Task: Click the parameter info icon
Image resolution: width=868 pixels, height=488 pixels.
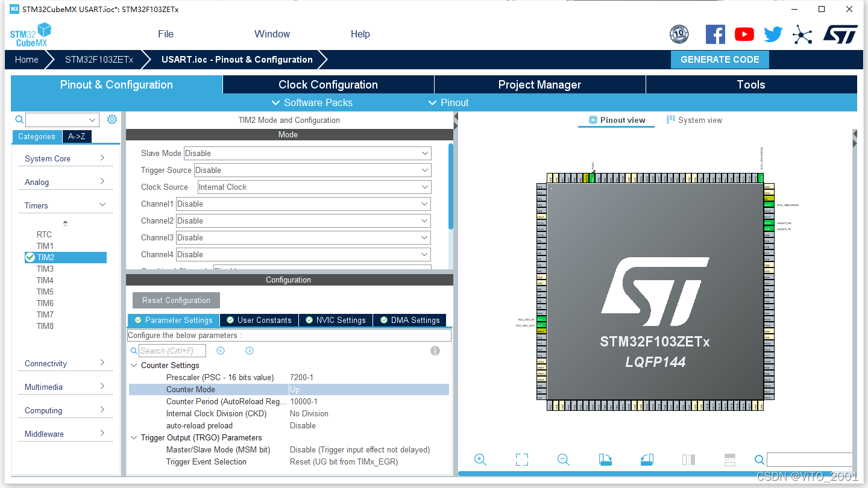Action: (435, 351)
